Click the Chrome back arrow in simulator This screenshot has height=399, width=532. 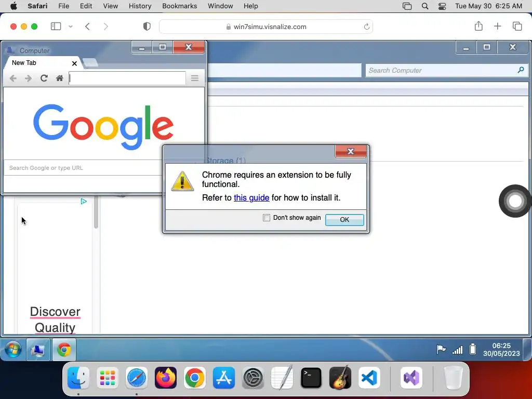click(13, 78)
